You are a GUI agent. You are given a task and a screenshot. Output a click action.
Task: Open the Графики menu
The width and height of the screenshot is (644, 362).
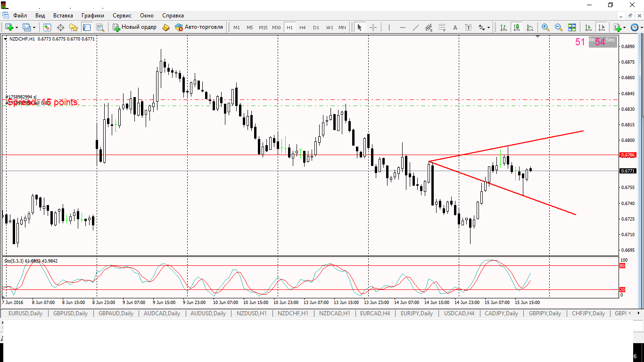[92, 16]
